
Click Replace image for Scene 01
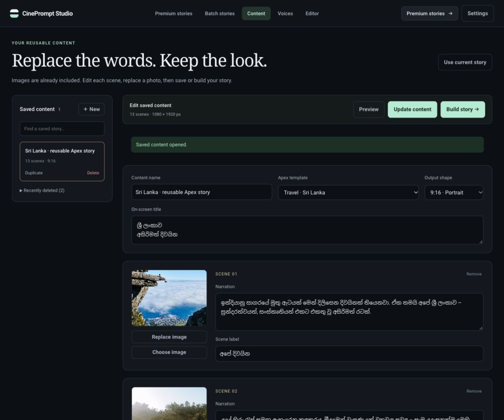(x=169, y=337)
